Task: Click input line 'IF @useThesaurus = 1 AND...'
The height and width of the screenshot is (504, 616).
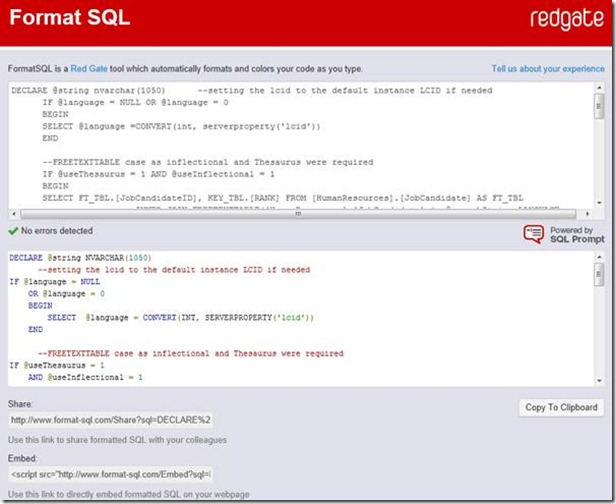Action: point(158,174)
